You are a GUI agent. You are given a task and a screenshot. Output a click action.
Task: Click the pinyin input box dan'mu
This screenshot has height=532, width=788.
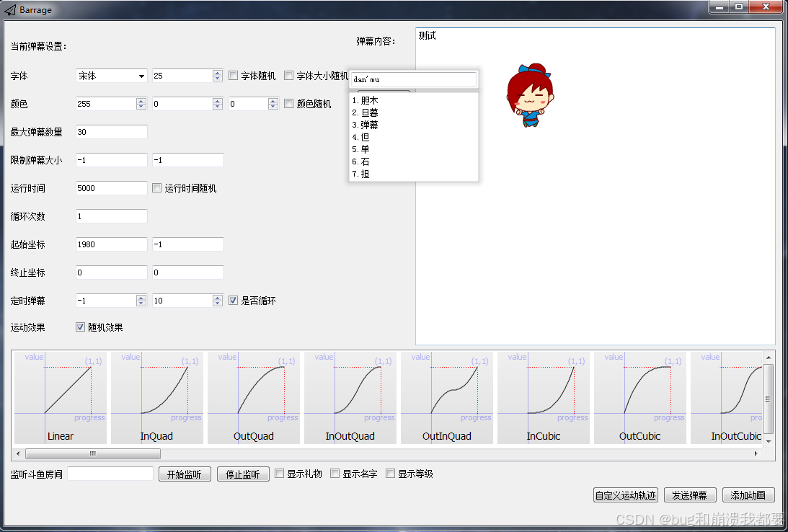[x=414, y=79]
